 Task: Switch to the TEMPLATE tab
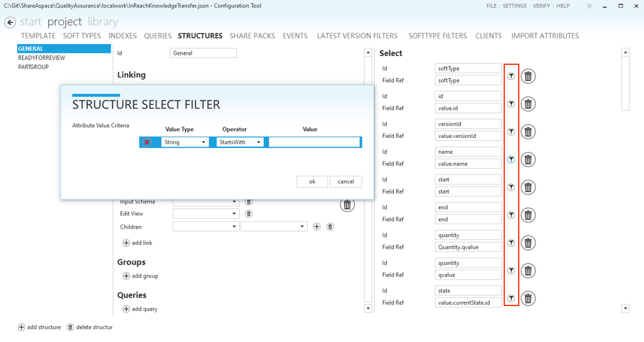[x=38, y=36]
